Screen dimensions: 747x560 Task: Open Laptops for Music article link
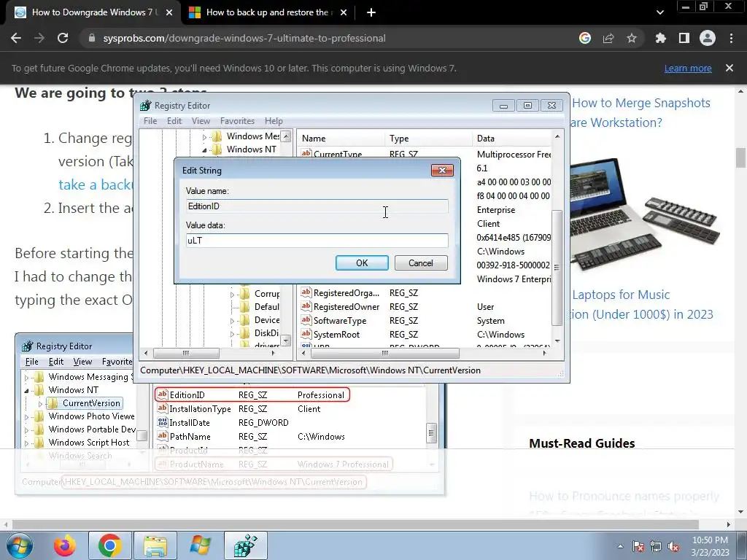643,304
